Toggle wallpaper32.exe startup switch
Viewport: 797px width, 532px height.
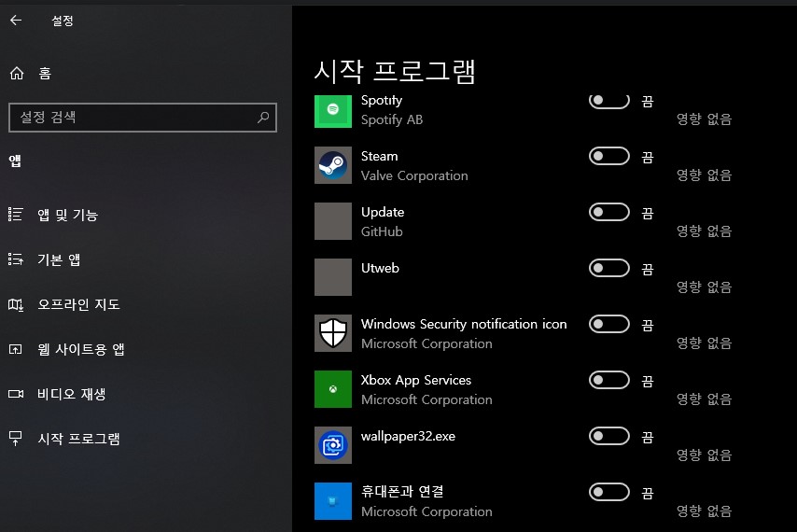pyautogui.click(x=608, y=436)
